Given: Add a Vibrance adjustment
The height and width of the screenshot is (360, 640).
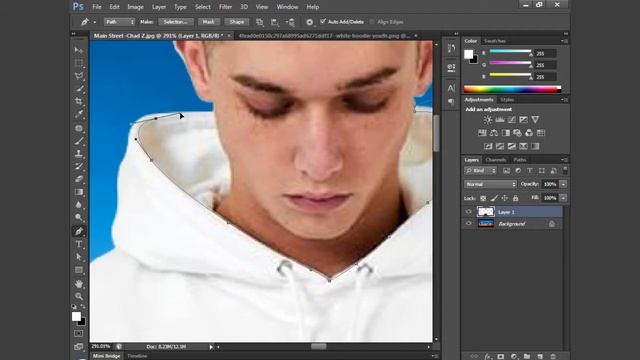Looking at the screenshot, I should 535,120.
